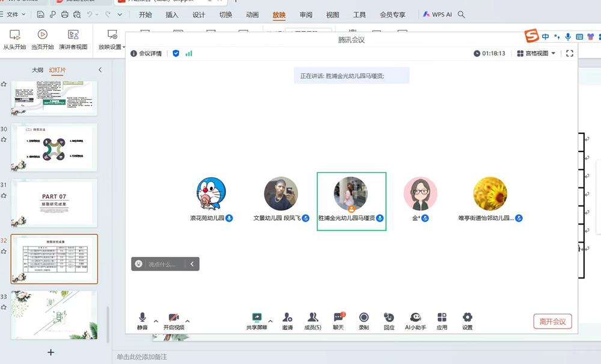This screenshot has width=601, height=364.
Task: Add a new slide with the plus button
Action: click(50, 352)
